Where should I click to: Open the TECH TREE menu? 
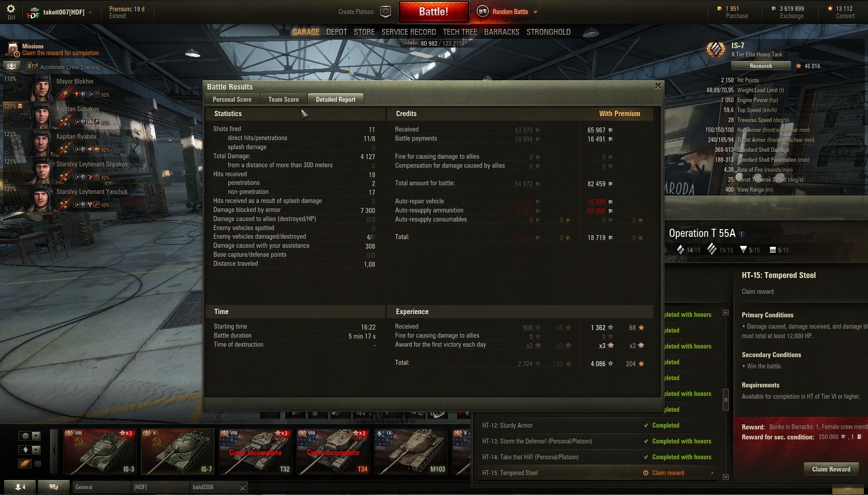click(x=460, y=32)
